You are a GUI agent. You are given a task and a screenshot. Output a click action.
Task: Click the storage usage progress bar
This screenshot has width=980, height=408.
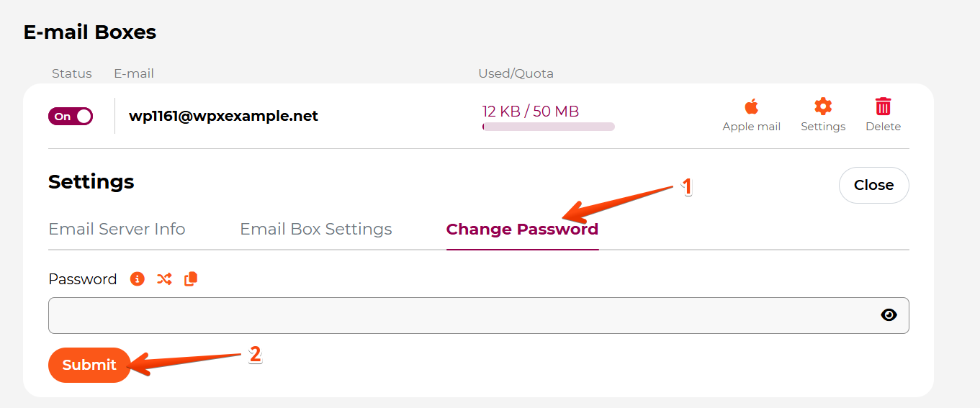(x=549, y=127)
